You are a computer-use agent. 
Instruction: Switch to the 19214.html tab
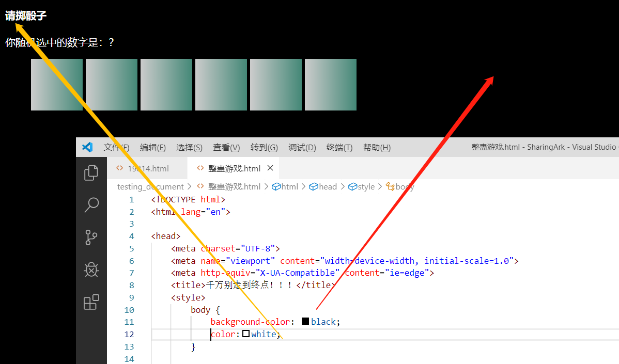point(149,168)
